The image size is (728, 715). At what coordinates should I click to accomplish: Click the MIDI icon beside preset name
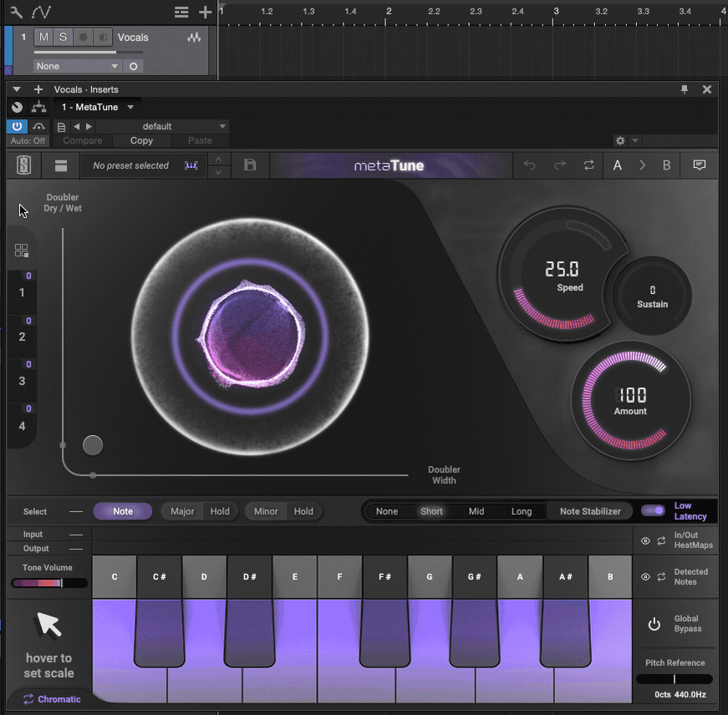pyautogui.click(x=191, y=165)
